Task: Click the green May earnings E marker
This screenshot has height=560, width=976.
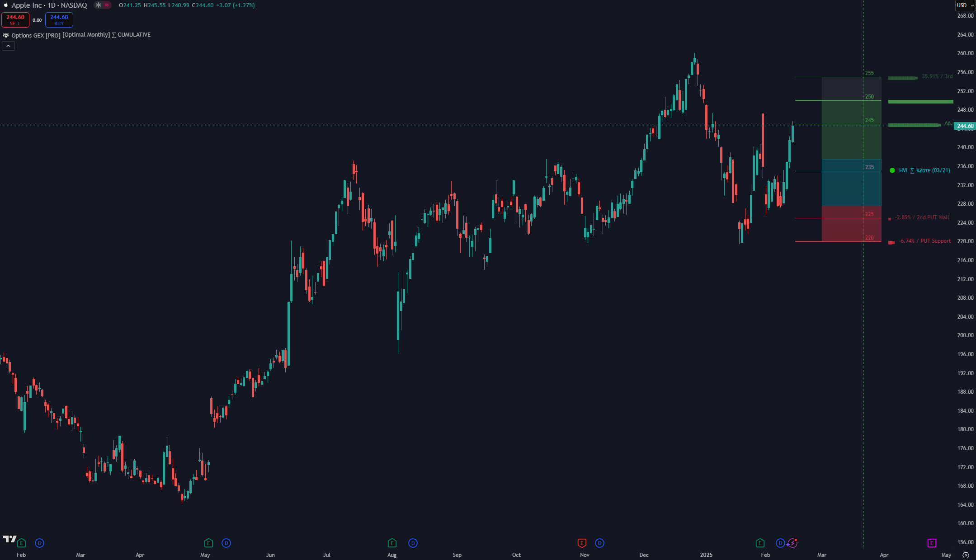Action: 208,543
